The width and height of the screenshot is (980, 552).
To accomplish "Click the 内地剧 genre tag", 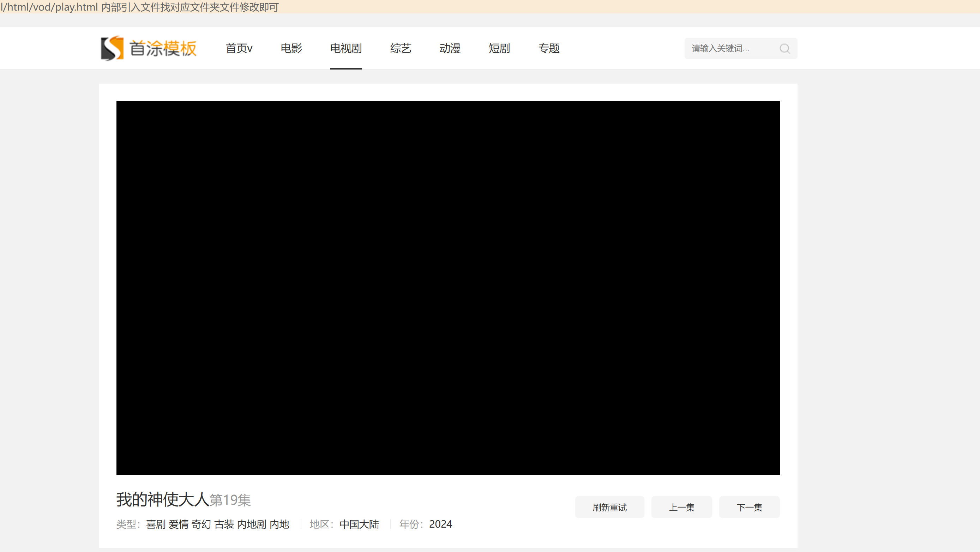I will click(x=252, y=524).
